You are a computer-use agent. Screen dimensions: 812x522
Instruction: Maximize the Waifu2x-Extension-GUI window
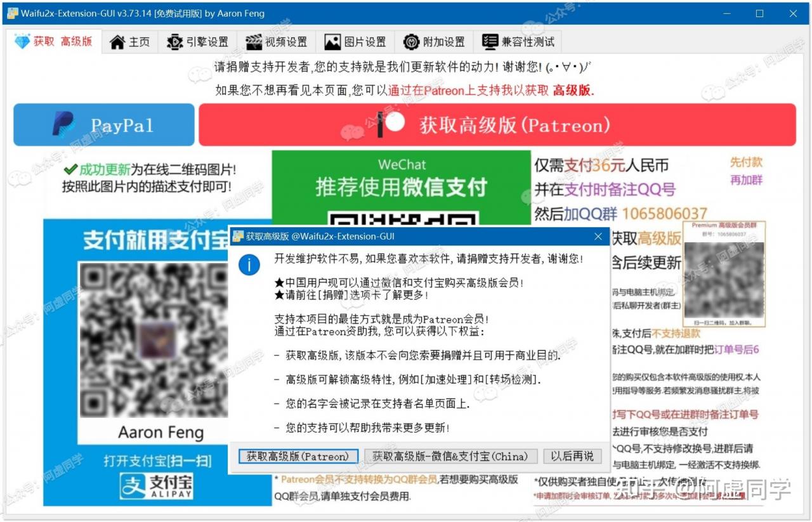coord(760,13)
